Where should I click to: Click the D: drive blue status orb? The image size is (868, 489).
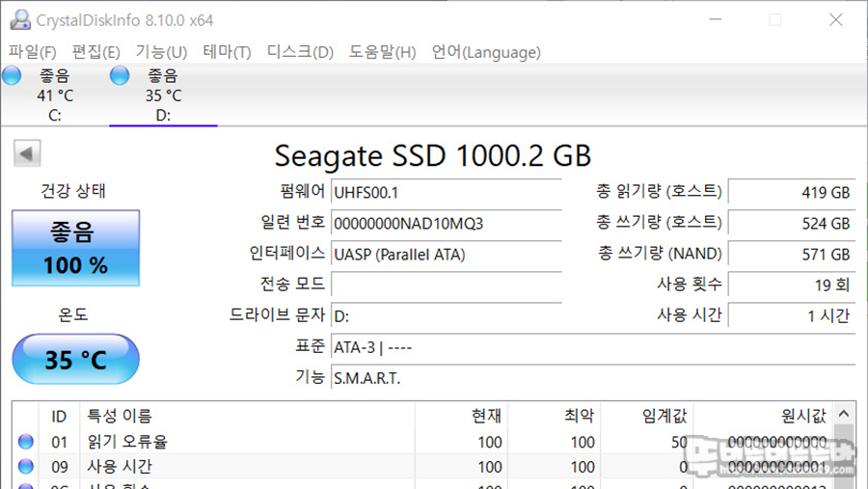coord(120,76)
